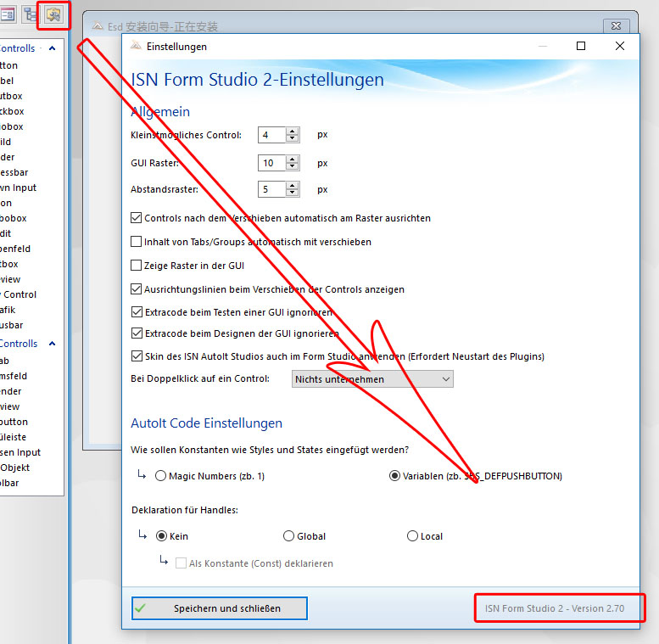
Task: Select Local for handle declaration
Action: tap(412, 536)
